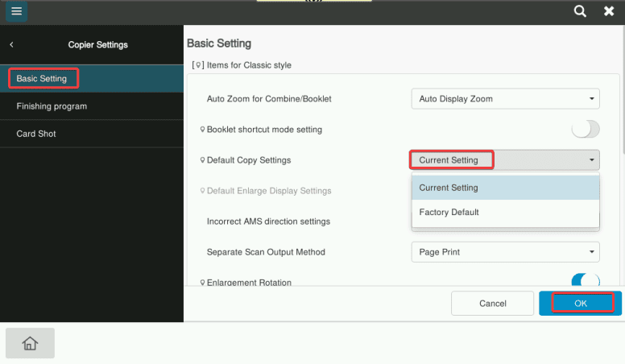Click lightbulb icon beside Enlargement Rotation
Image resolution: width=625 pixels, height=364 pixels.
click(x=203, y=283)
